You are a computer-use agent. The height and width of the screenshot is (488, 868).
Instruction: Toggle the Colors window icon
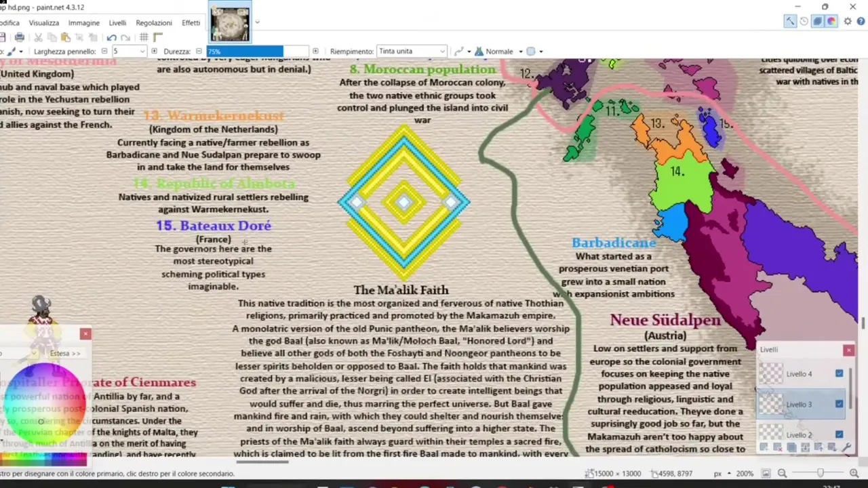831,21
